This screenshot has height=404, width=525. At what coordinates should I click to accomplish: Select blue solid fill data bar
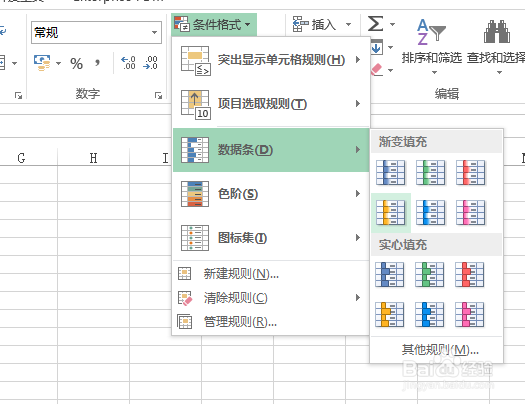[x=389, y=275]
